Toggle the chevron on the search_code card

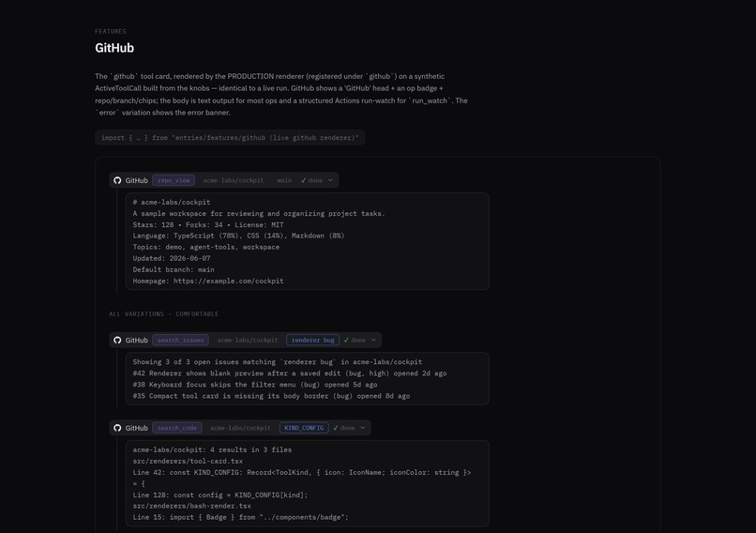point(363,428)
